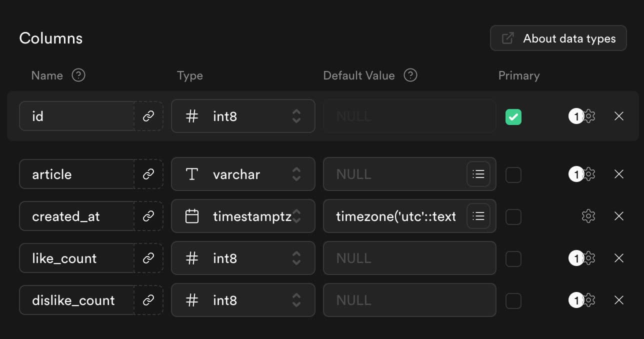Open settings gear for like_count column
The width and height of the screenshot is (644, 339).
pos(589,258)
